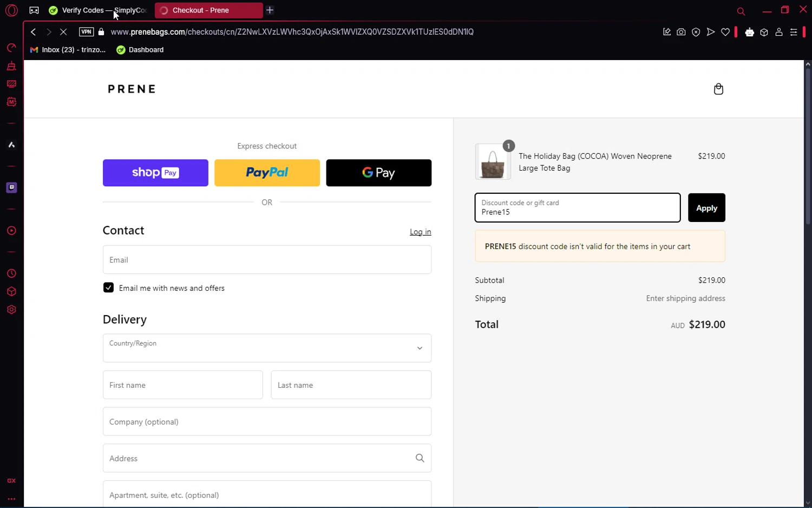This screenshot has width=812, height=508.
Task: Pay with Shop Pay button
Action: (x=155, y=173)
